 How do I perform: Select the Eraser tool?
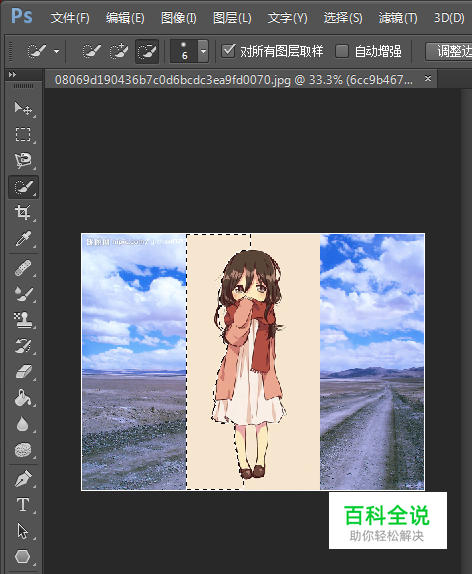point(23,372)
